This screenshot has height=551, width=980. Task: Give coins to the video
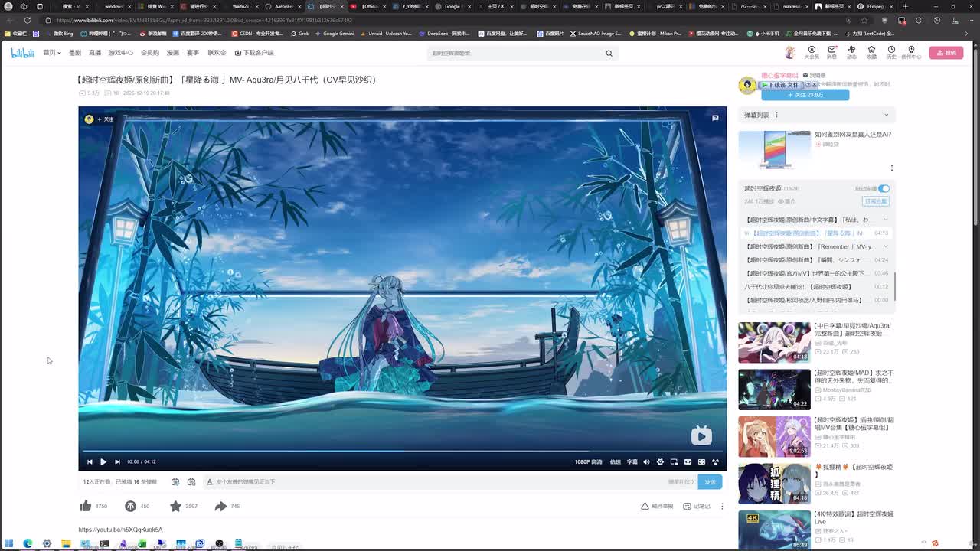point(130,506)
